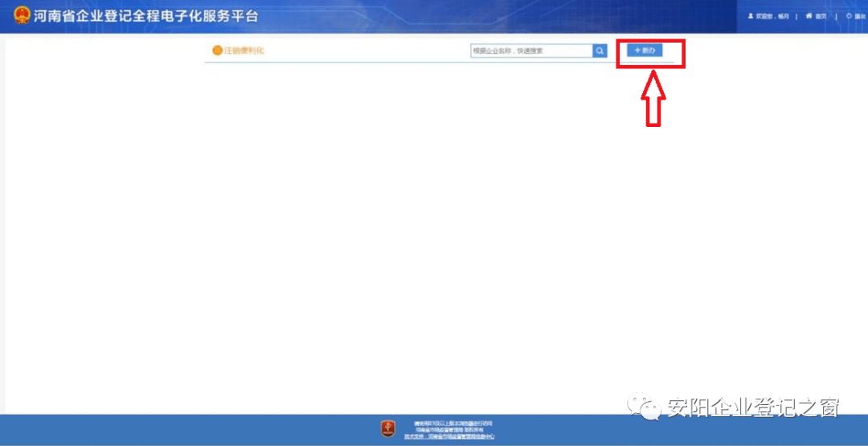Image resolution: width=868 pixels, height=446 pixels.
Task: Focus the enterprise name quick search field
Action: pos(531,51)
